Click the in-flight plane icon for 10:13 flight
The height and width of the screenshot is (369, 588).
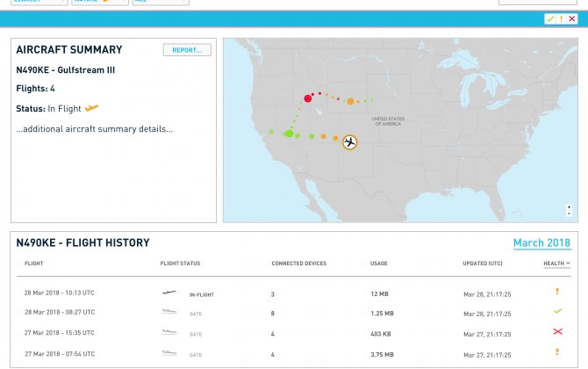[x=169, y=292]
